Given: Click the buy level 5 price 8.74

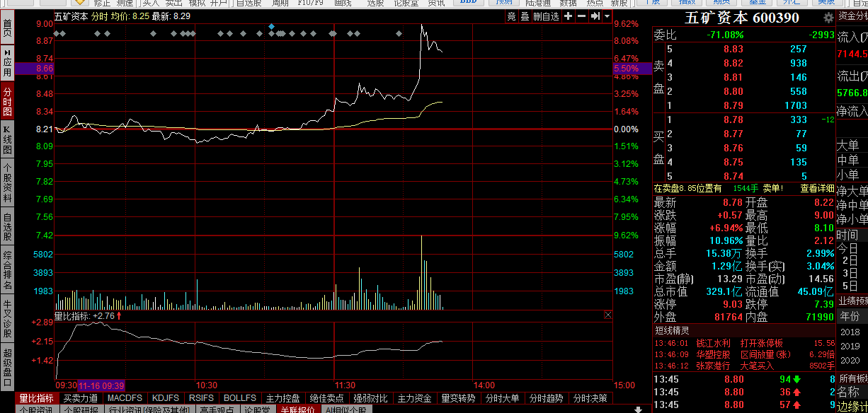Looking at the screenshot, I should tap(733, 176).
